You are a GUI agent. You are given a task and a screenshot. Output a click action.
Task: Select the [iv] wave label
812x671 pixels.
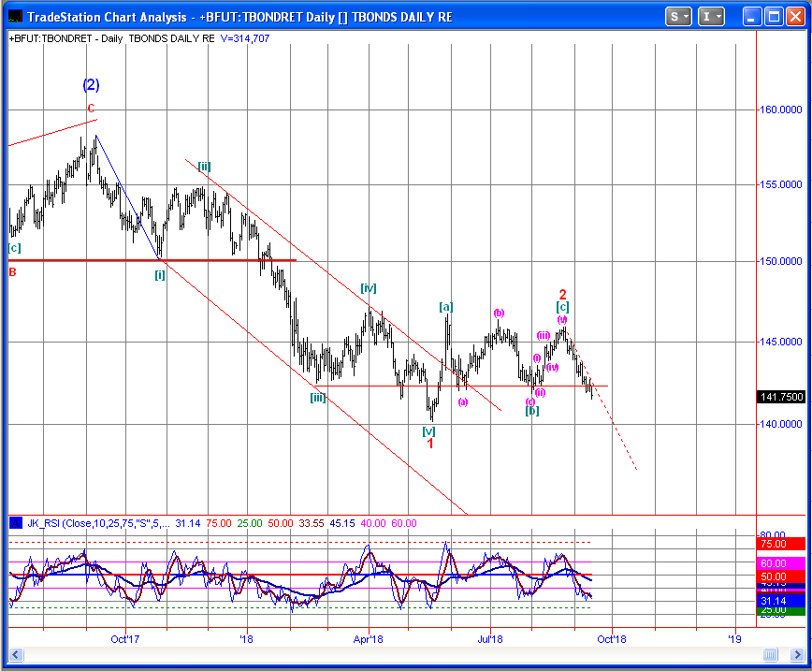(x=369, y=288)
